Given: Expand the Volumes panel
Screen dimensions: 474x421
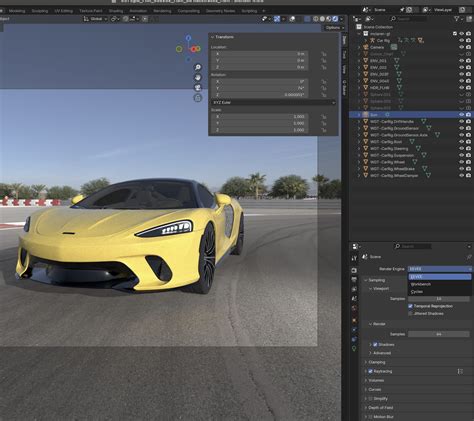Looking at the screenshot, I should [374, 380].
